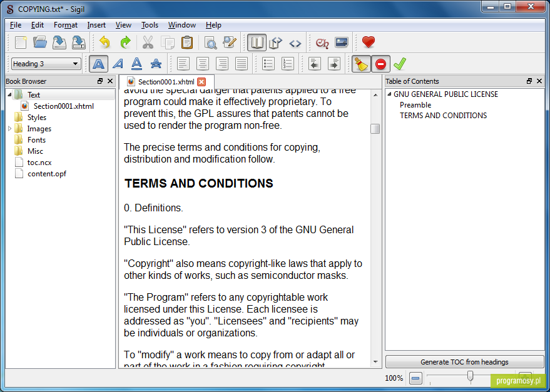This screenshot has width=550, height=392.
Task: Toggle underline formatting
Action: point(137,64)
